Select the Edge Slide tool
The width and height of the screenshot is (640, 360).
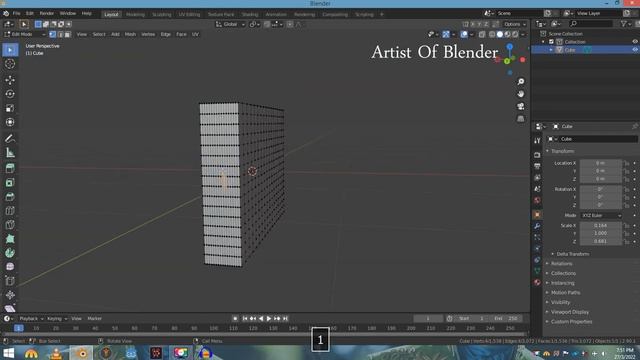tap(10, 281)
